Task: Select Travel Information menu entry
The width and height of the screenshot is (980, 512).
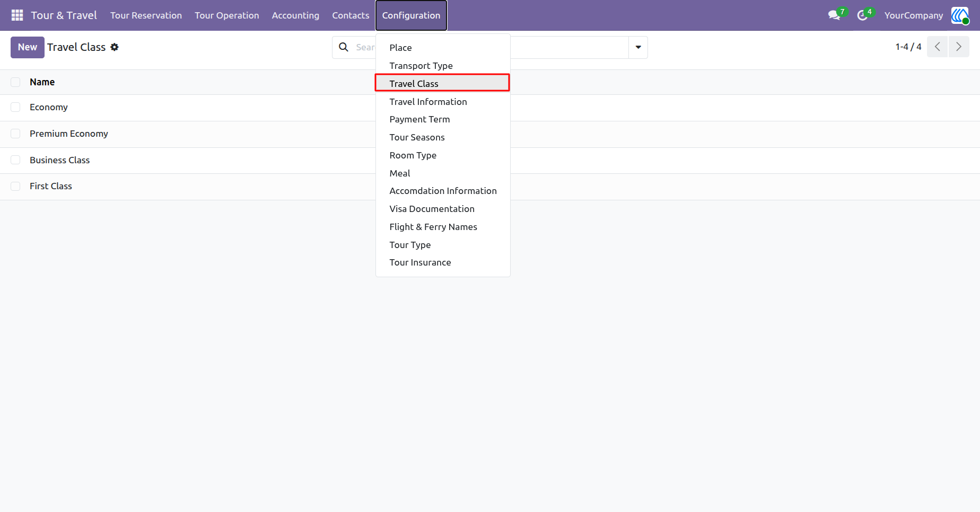Action: 443,102
